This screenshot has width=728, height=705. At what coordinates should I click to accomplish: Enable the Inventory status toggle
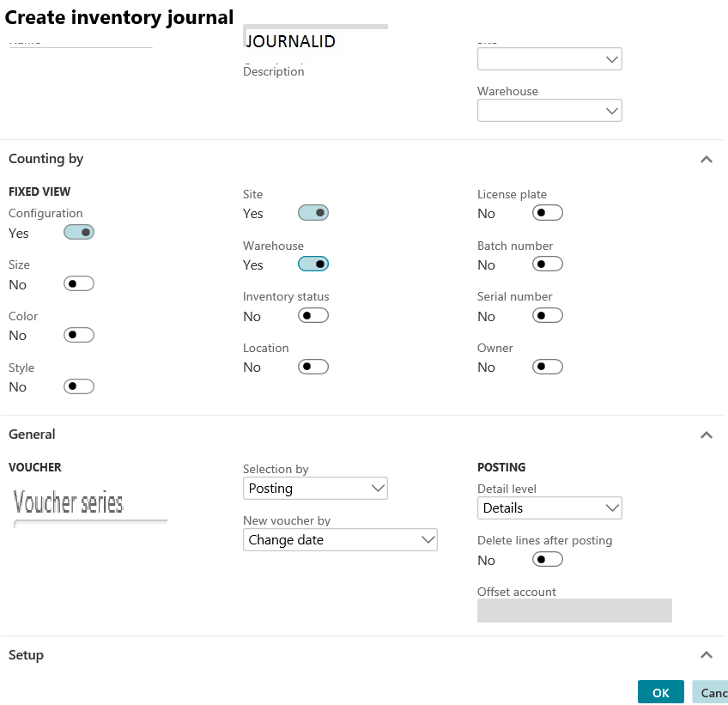(x=312, y=314)
